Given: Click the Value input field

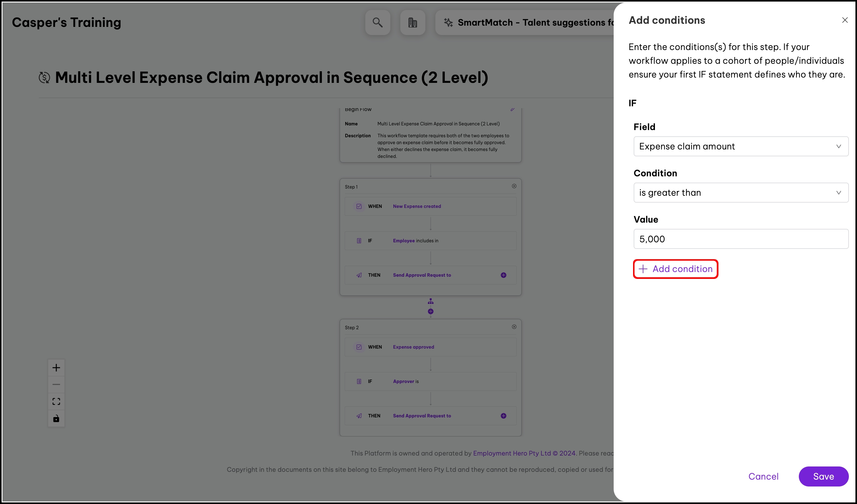Looking at the screenshot, I should coord(741,239).
